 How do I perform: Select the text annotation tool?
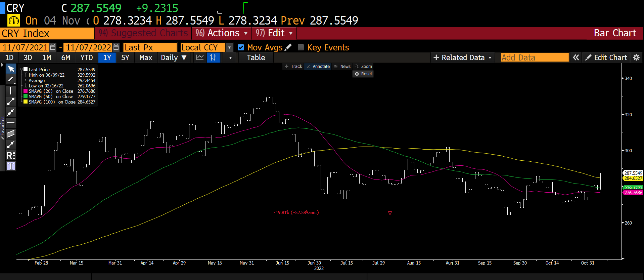point(11,166)
